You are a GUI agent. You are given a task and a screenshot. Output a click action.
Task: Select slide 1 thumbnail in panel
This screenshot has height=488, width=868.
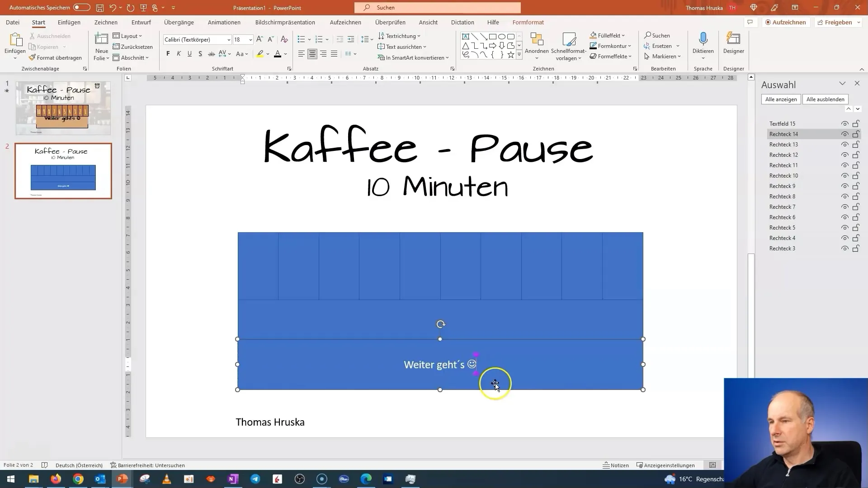61,107
